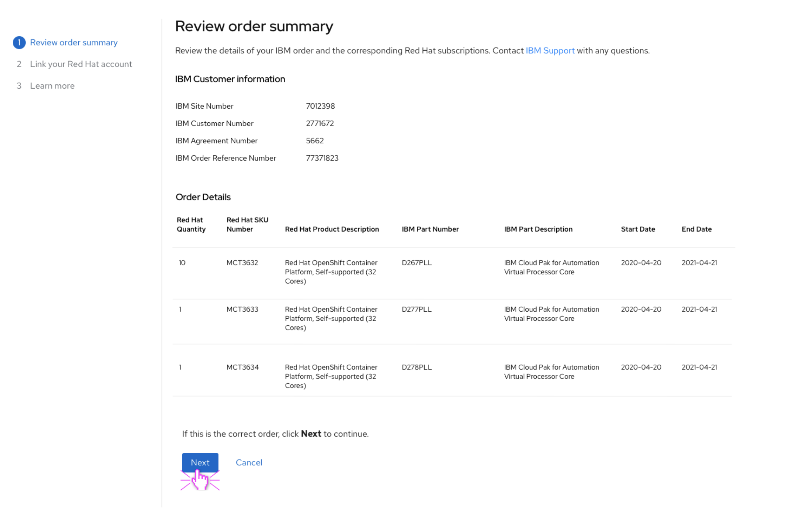Select the Review order summary step
The height and width of the screenshot is (513, 812).
tap(74, 42)
